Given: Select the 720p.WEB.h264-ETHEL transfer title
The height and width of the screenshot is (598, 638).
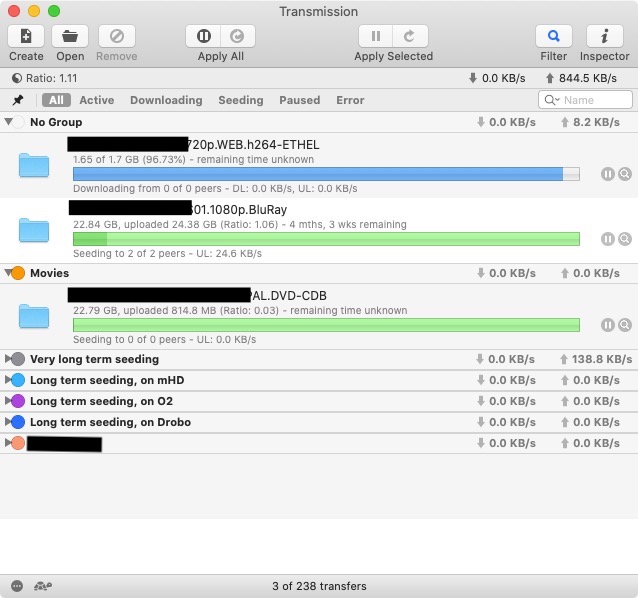Looking at the screenshot, I should point(253,145).
